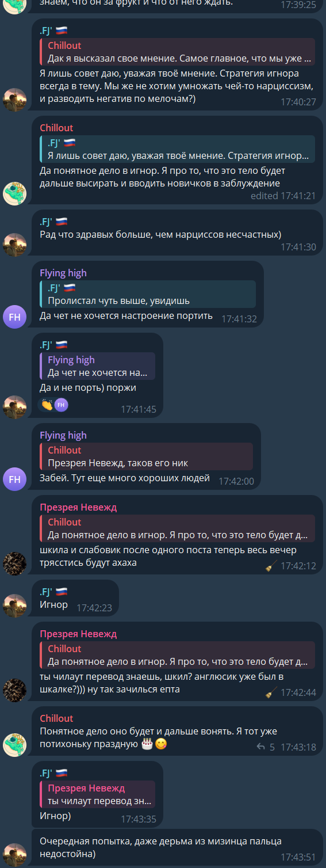The width and height of the screenshot is (326, 868).
Task: Open the sender name Презрея Невежд at 17:42:44
Action: point(78,634)
